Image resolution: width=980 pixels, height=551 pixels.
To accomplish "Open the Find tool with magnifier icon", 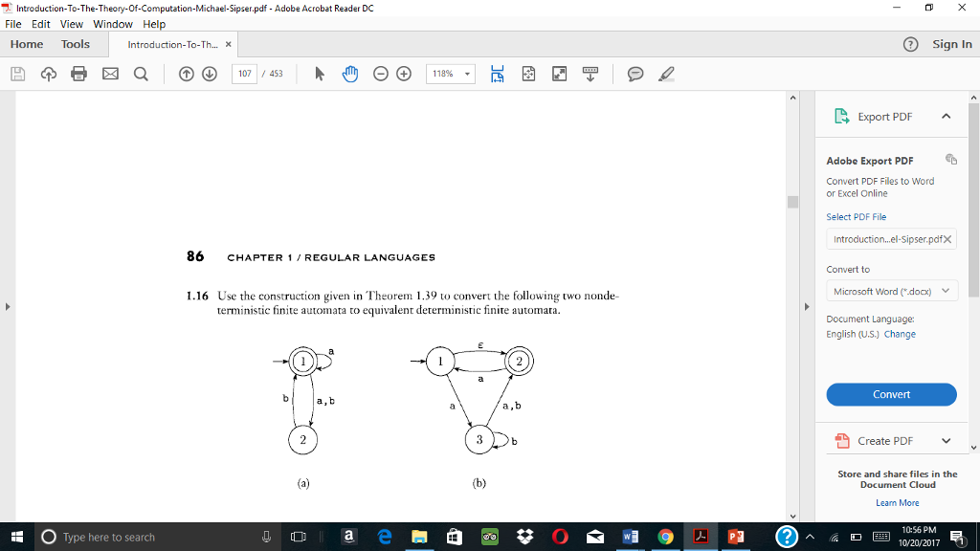I will coord(140,74).
